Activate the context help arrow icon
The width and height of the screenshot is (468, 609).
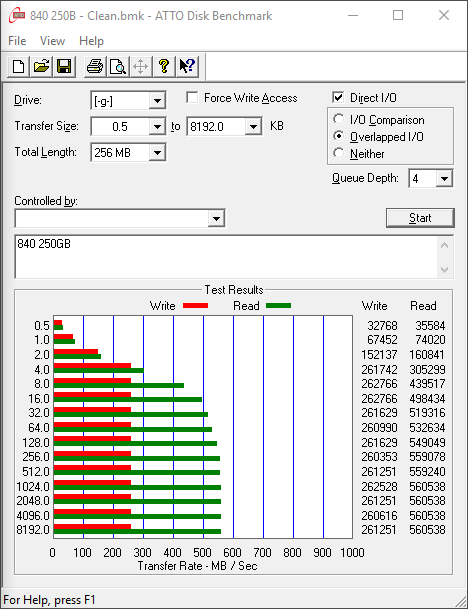click(187, 66)
